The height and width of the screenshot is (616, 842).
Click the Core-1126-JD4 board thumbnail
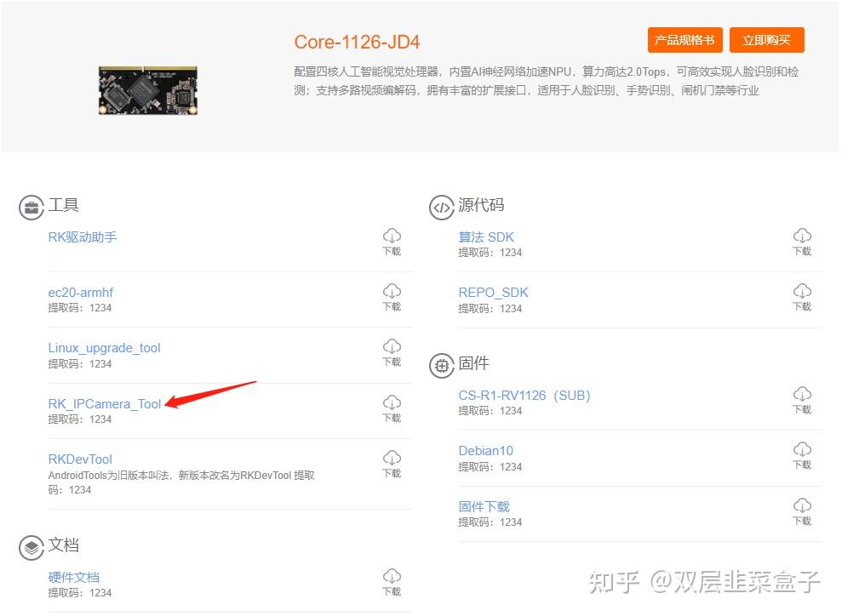pos(147,90)
